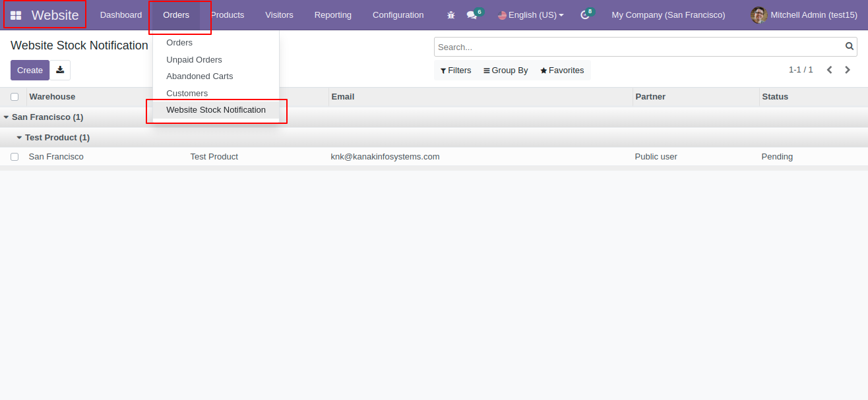Image resolution: width=868 pixels, height=400 pixels.
Task: Open Mitchell Admin user menu
Action: (804, 15)
